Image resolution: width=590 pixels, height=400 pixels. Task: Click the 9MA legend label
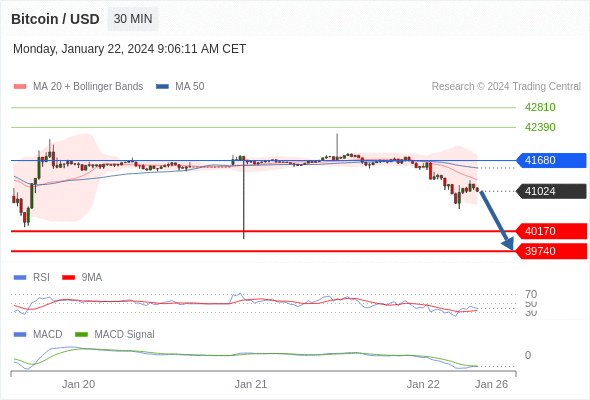pyautogui.click(x=92, y=278)
